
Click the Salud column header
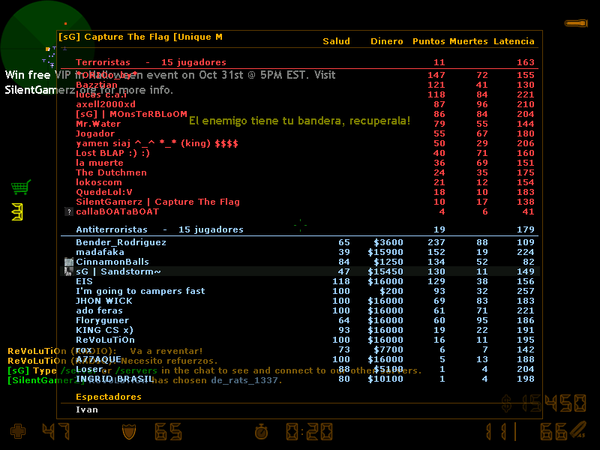point(336,41)
